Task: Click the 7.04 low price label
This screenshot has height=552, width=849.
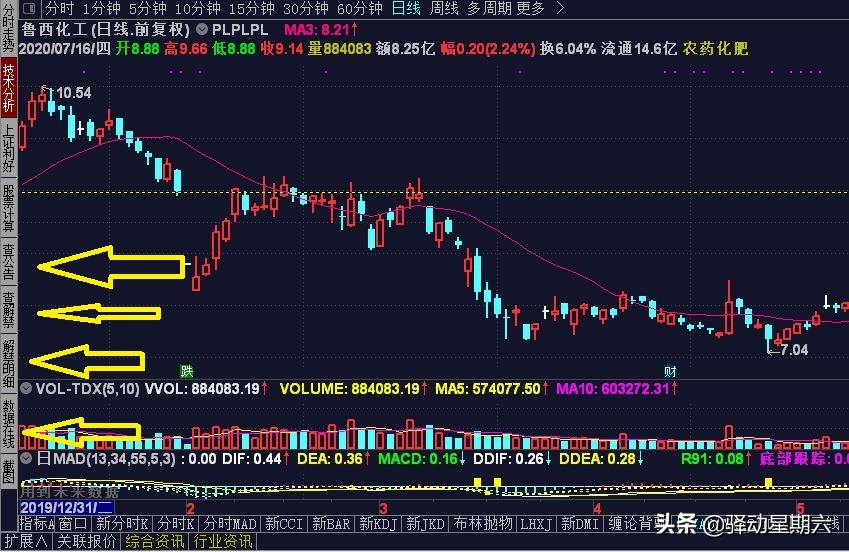Action: (x=794, y=350)
